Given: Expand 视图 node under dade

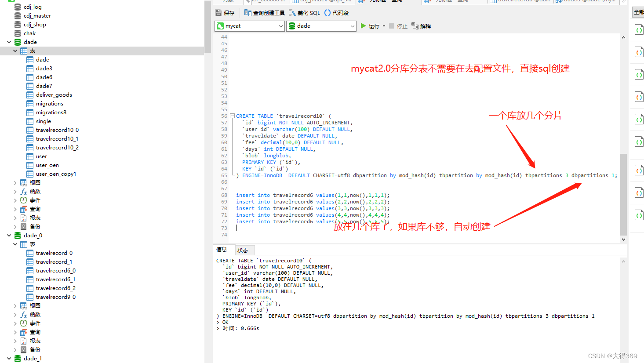Looking at the screenshot, I should click(x=15, y=183).
